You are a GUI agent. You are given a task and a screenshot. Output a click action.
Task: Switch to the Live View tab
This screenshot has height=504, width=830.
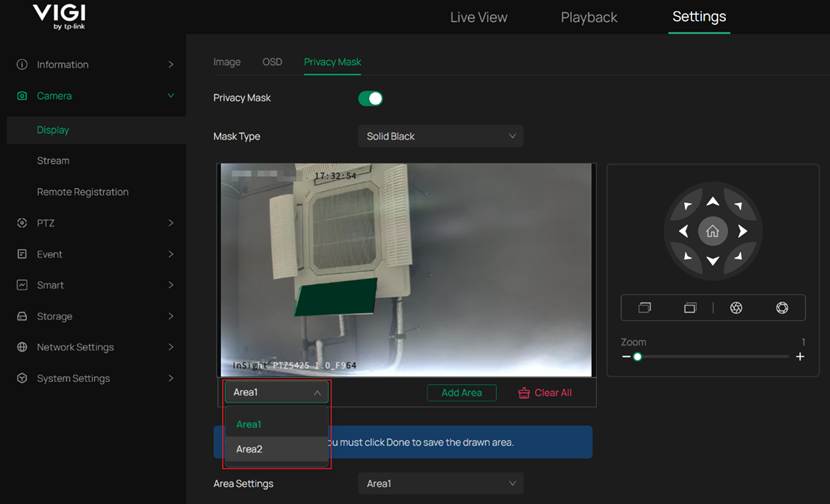click(479, 17)
